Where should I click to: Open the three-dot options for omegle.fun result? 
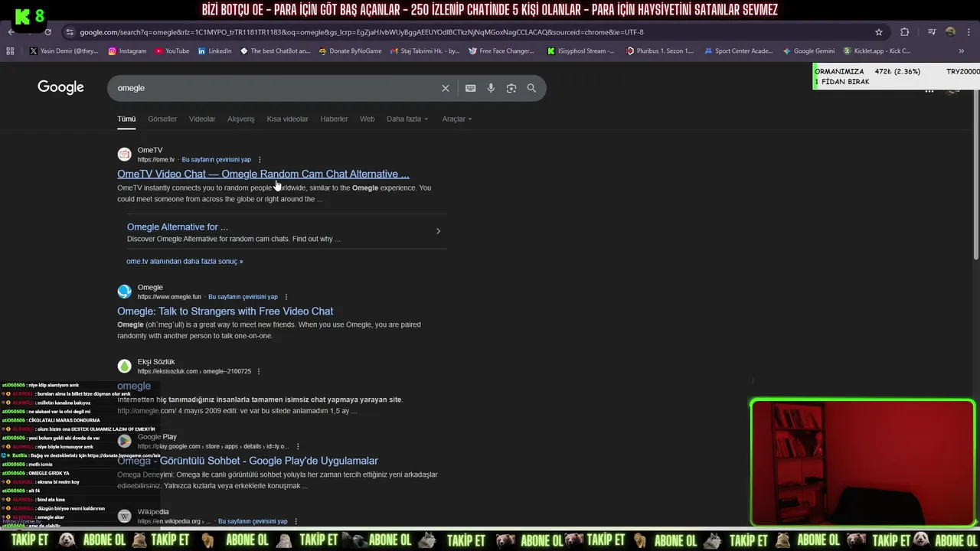286,297
